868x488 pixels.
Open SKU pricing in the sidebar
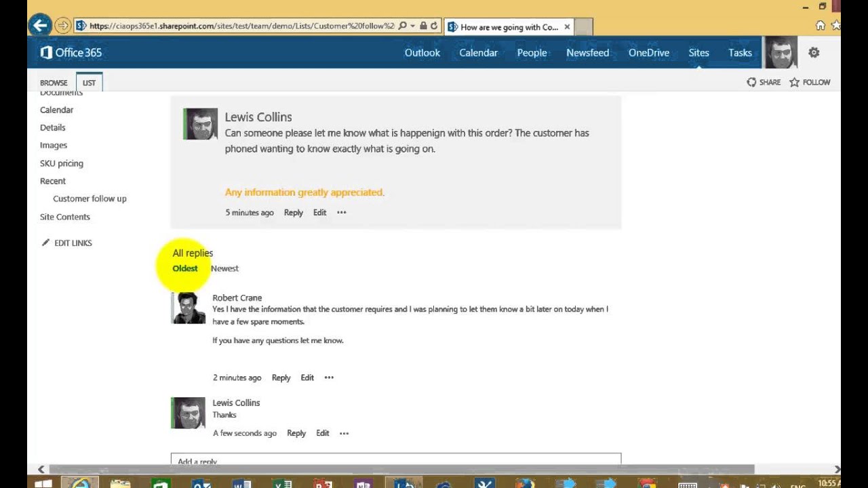point(62,163)
